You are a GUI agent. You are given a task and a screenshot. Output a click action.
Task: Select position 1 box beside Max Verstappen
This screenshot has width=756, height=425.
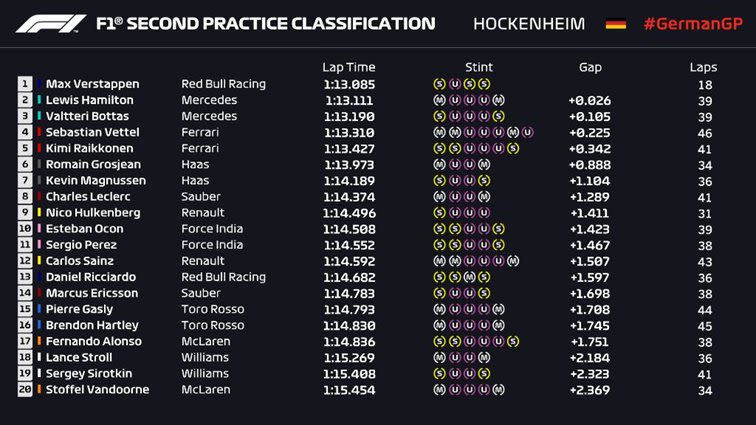point(25,84)
